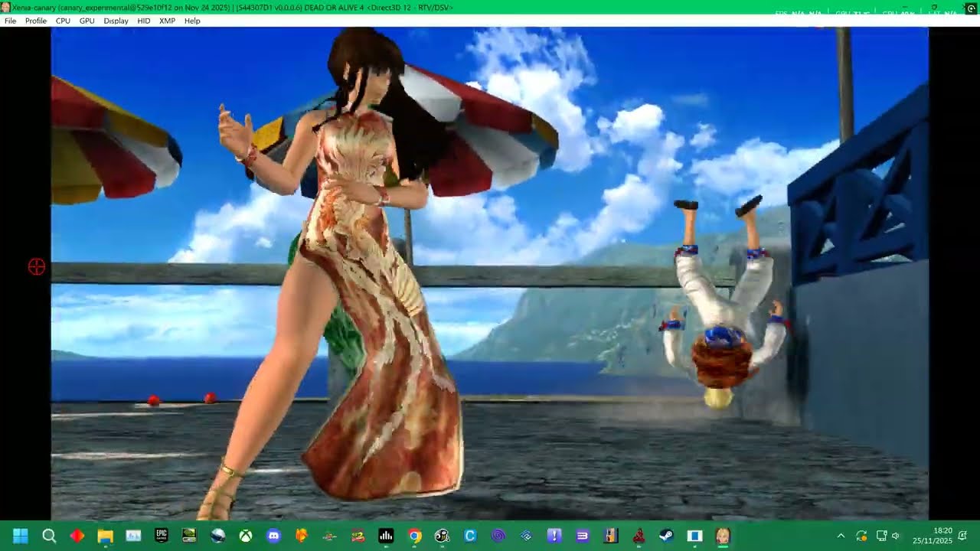Click the Xenia-canary window title bar
Image resolution: width=980 pixels, height=551 pixels.
pos(490,7)
